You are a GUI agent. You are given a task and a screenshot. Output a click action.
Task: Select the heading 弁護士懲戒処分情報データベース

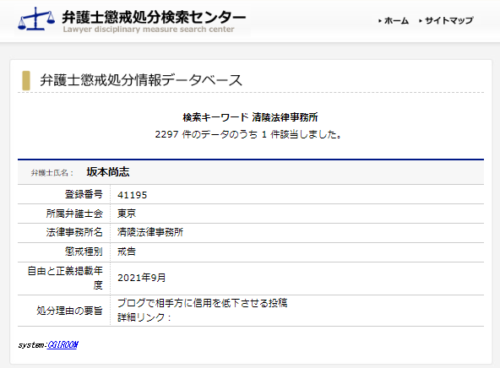[141, 80]
